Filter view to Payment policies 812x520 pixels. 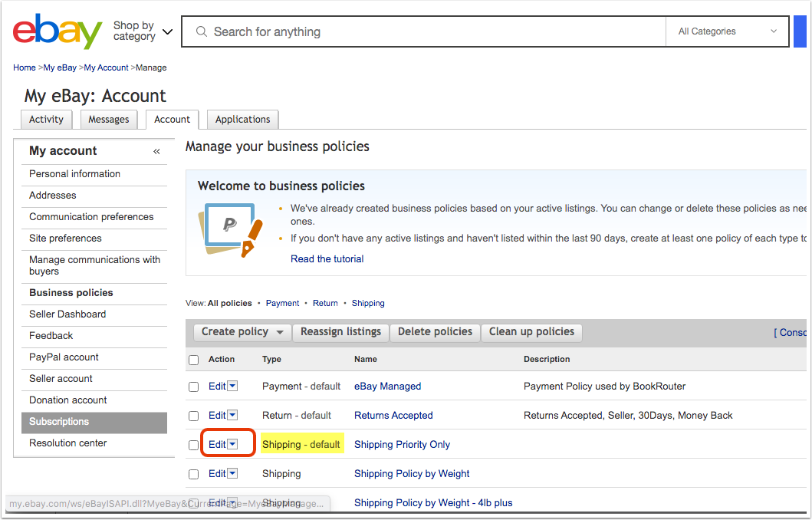point(282,303)
